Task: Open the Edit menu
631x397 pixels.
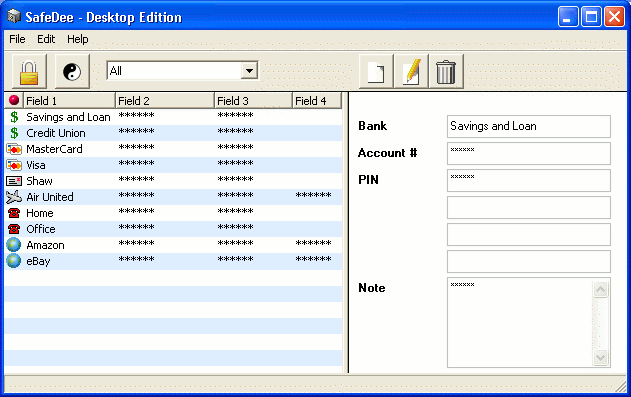Action: pyautogui.click(x=46, y=39)
